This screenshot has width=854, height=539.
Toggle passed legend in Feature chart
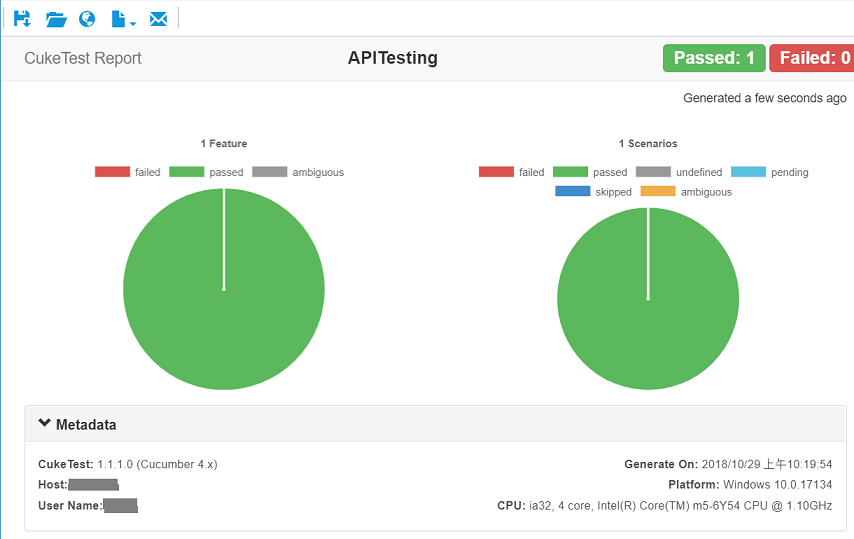[x=206, y=172]
